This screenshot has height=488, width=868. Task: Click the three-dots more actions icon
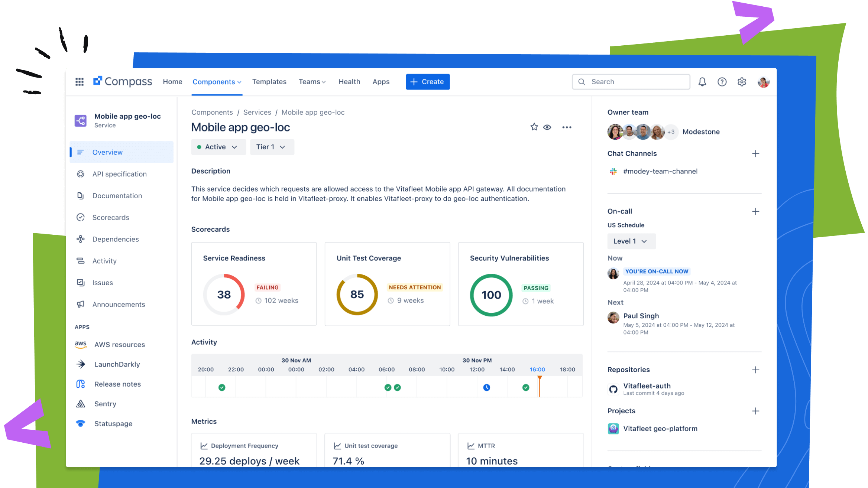coord(567,127)
